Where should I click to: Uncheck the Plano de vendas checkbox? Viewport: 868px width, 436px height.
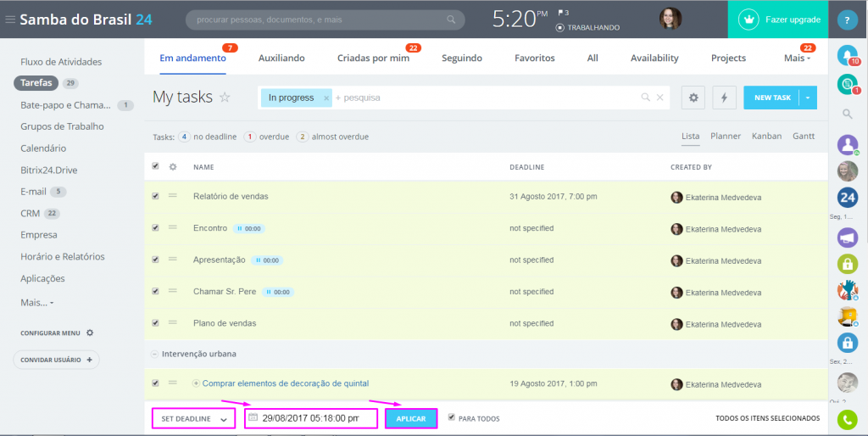pyautogui.click(x=155, y=321)
